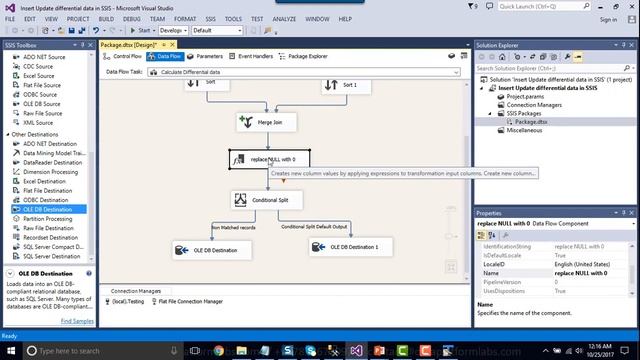This screenshot has height=360, width=640.
Task: Open PowerPoint from the taskbar
Action: pyautogui.click(x=379, y=351)
